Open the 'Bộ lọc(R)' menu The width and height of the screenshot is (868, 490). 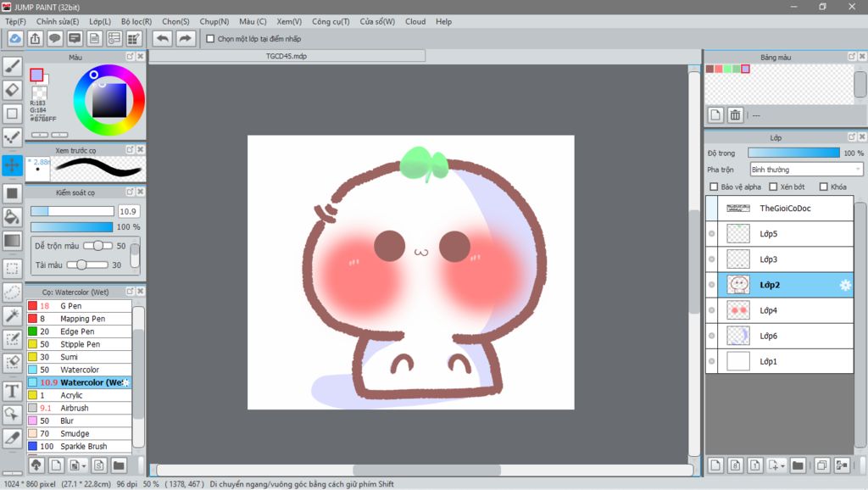pos(136,21)
